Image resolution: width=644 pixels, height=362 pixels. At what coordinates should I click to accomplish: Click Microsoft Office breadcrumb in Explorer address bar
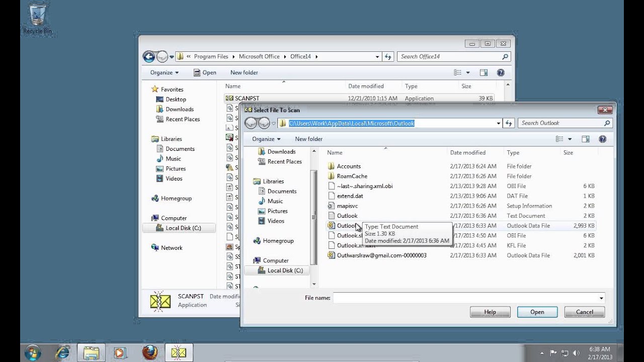click(x=259, y=56)
